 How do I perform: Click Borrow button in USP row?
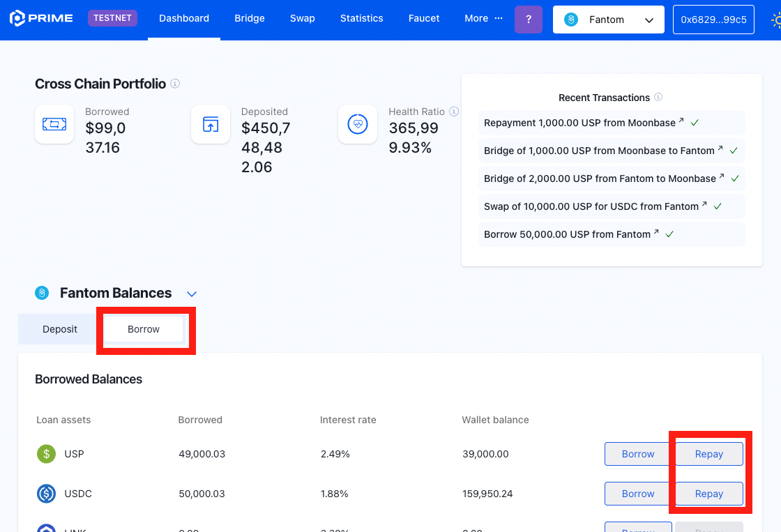pyautogui.click(x=638, y=454)
